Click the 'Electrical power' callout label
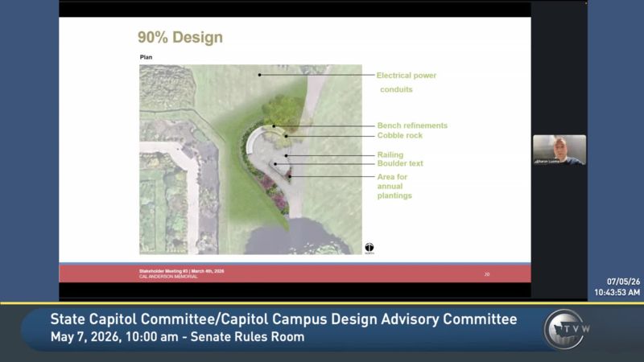This screenshot has width=644, height=362. tap(407, 76)
